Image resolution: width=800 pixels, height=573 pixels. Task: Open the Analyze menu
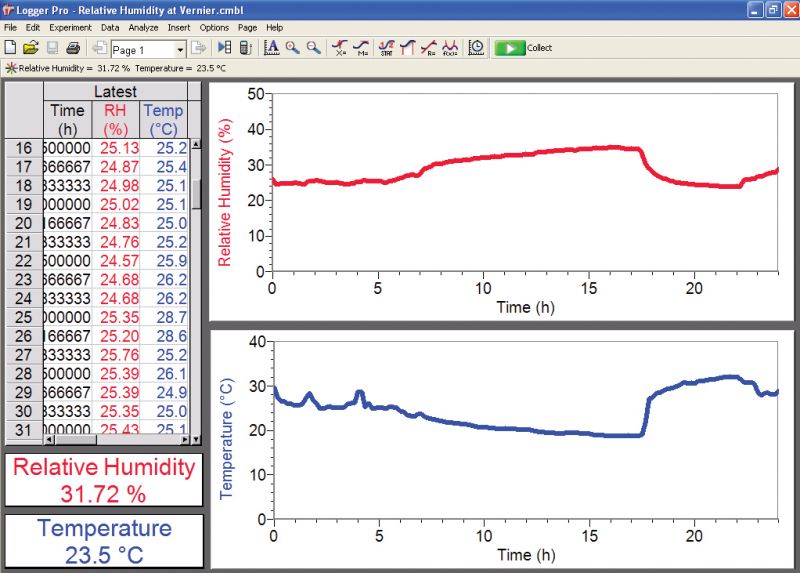click(143, 28)
